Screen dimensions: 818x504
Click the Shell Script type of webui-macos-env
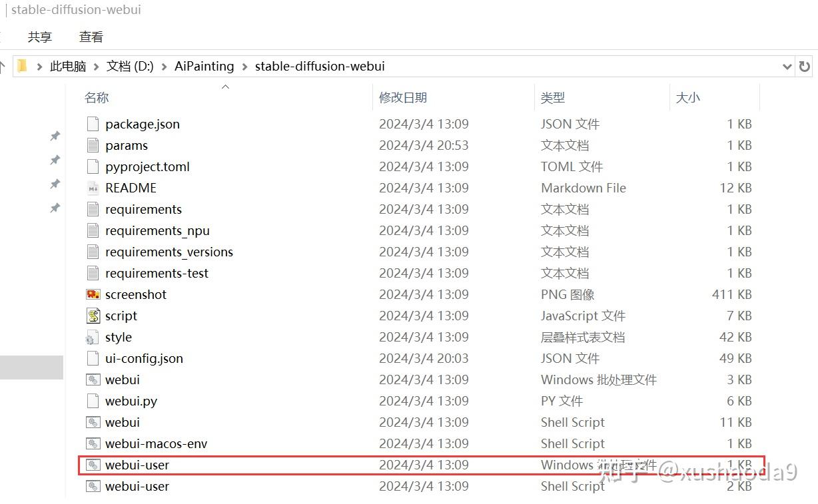[573, 443]
